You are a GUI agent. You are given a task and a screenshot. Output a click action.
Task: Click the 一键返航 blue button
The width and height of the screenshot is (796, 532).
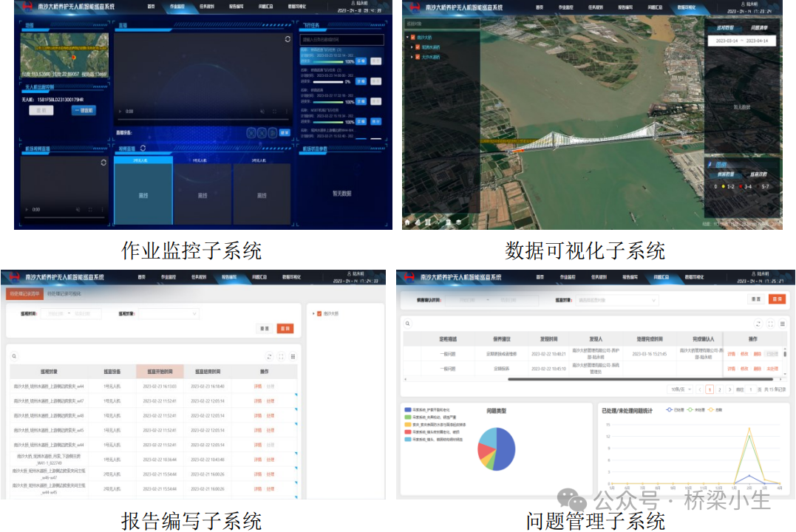(x=84, y=110)
